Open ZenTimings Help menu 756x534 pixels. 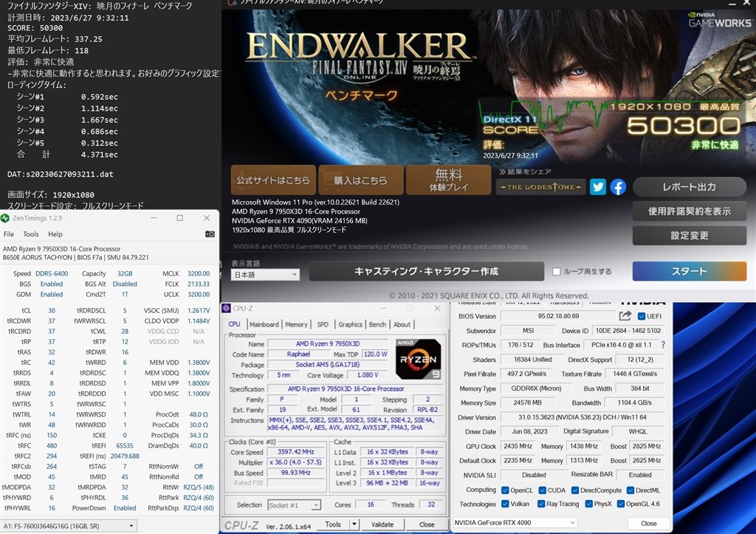[x=55, y=234]
